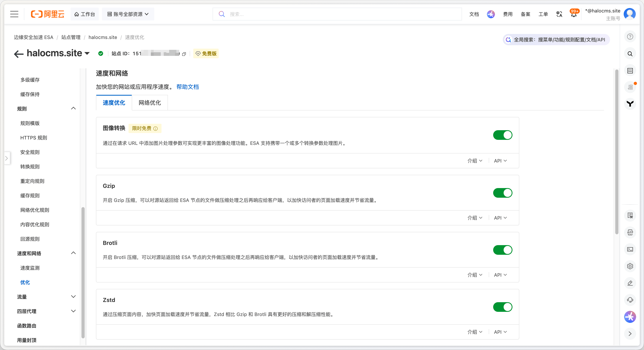Expand 介绍 under the Gzip card

[x=474, y=218]
